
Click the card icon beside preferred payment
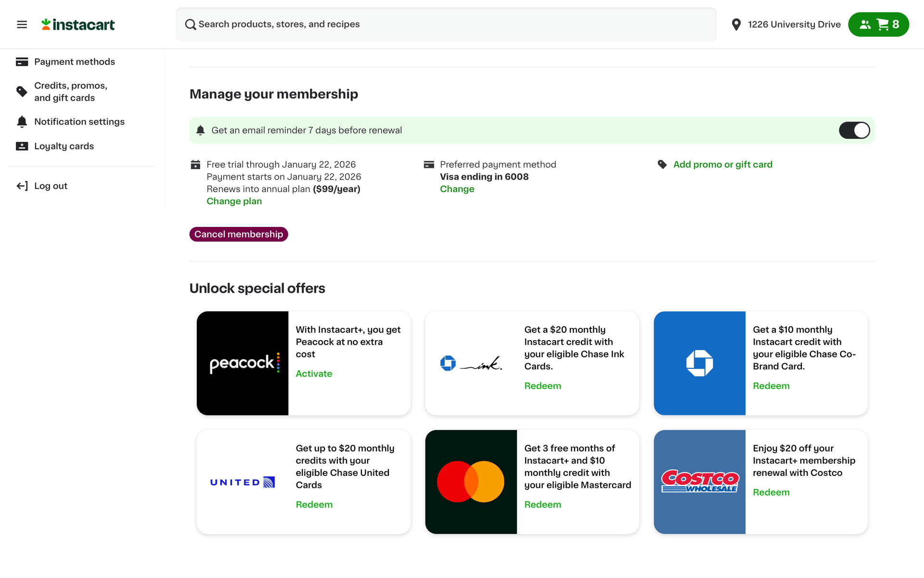(429, 165)
